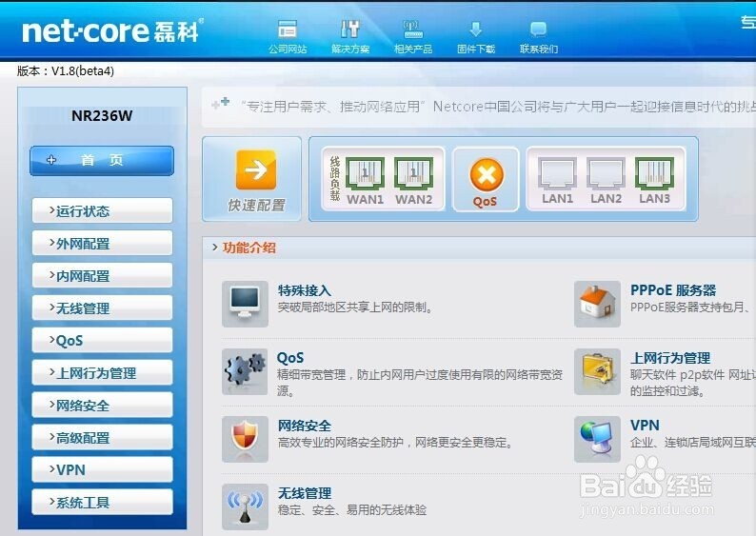Viewport: 756px width, 536px height.
Task: Select the LAN2 port icon
Action: coord(606,173)
